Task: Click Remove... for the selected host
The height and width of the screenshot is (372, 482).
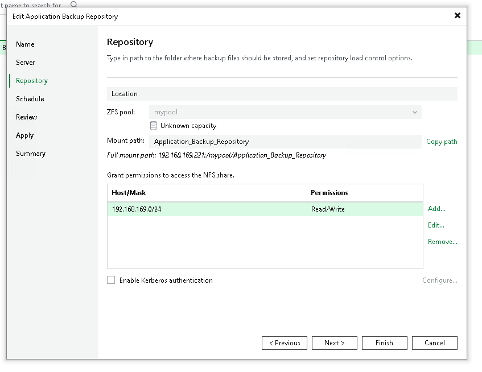Action: coord(442,242)
